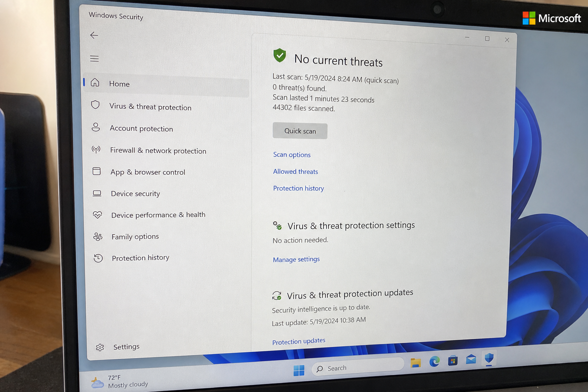
Task: Open the Allowed threats link
Action: pyautogui.click(x=296, y=171)
